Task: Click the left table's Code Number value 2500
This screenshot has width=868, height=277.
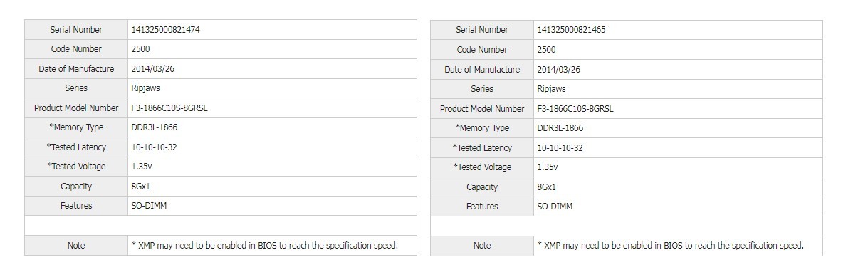Action: [140, 49]
